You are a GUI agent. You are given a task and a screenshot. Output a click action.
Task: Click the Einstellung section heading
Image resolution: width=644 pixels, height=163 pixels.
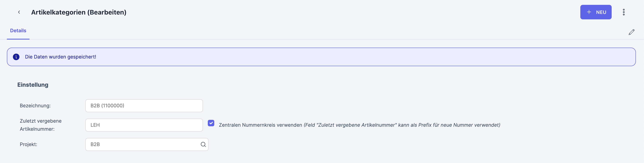pos(33,85)
